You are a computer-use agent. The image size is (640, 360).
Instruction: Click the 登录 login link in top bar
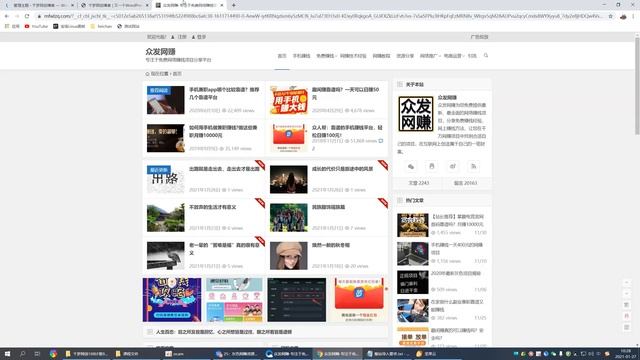199,37
